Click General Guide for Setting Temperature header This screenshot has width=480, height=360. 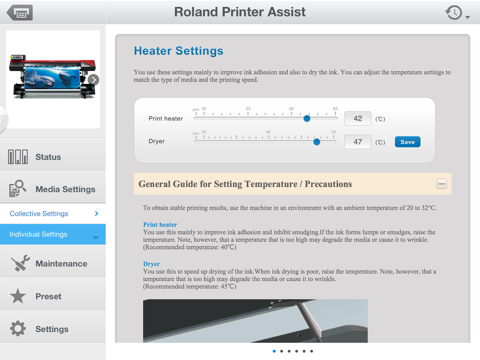point(245,184)
